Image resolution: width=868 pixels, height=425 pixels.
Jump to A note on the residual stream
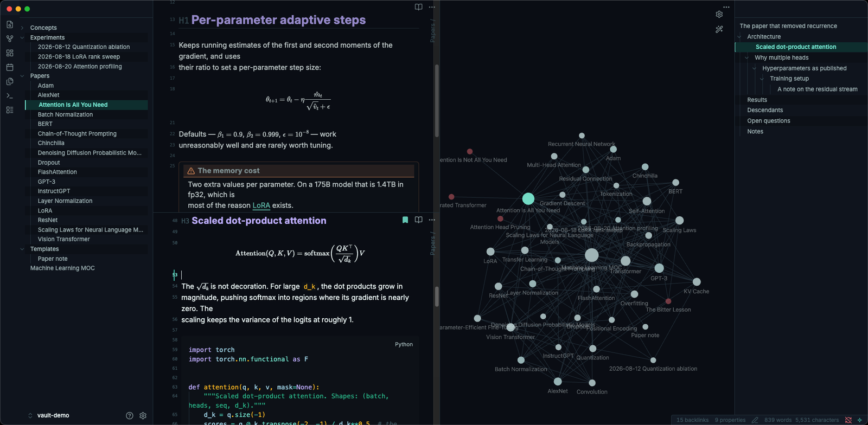(x=817, y=89)
